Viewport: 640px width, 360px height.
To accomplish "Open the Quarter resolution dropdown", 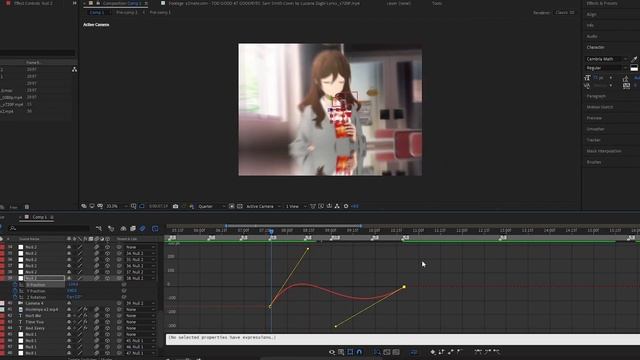I will (211, 206).
